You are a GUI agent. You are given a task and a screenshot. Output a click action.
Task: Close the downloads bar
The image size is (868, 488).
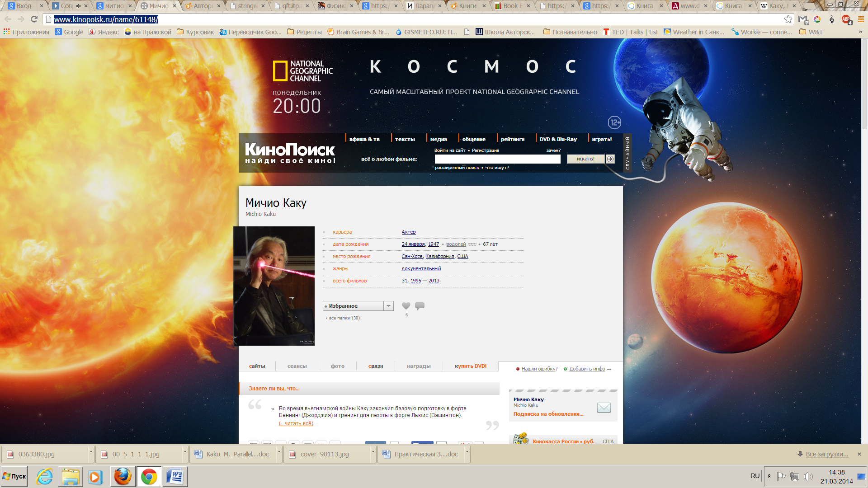(859, 454)
